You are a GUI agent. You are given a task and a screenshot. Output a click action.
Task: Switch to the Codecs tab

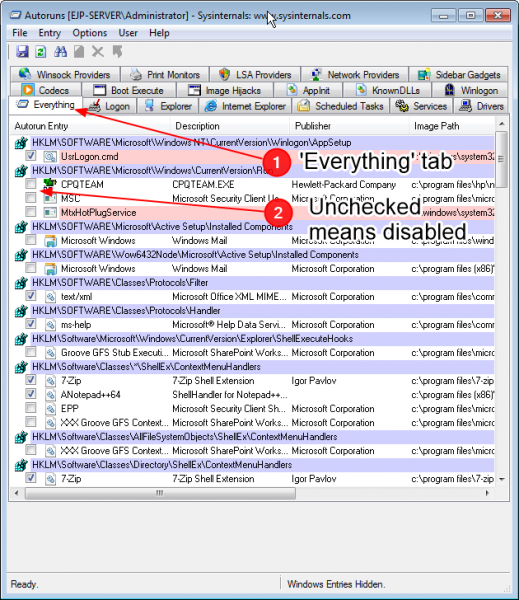tap(46, 90)
